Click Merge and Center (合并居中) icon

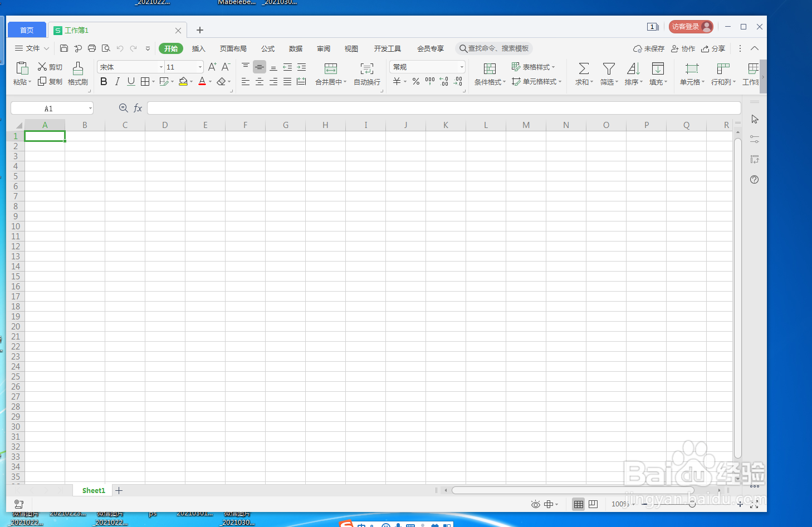331,68
